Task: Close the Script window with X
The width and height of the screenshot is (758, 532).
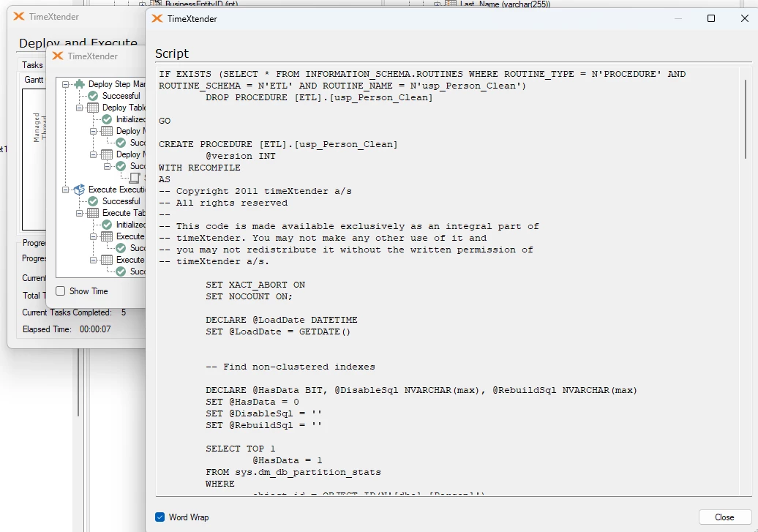Action: [x=745, y=18]
